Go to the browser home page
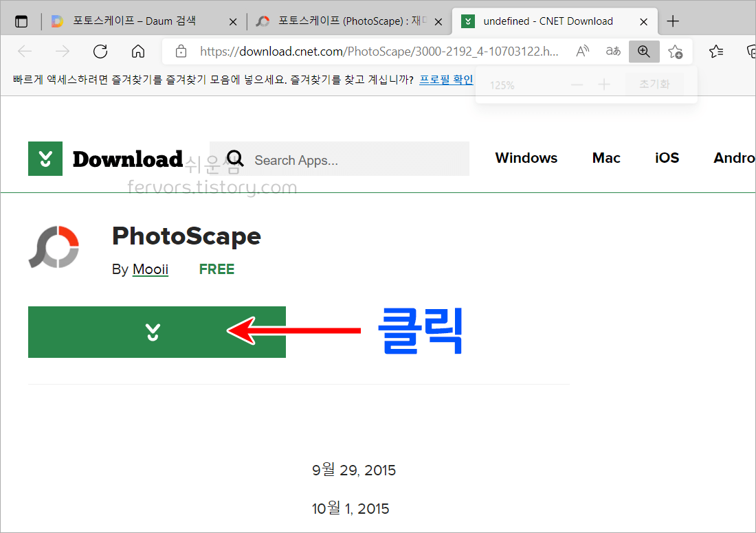This screenshot has height=533, width=756. pos(138,51)
